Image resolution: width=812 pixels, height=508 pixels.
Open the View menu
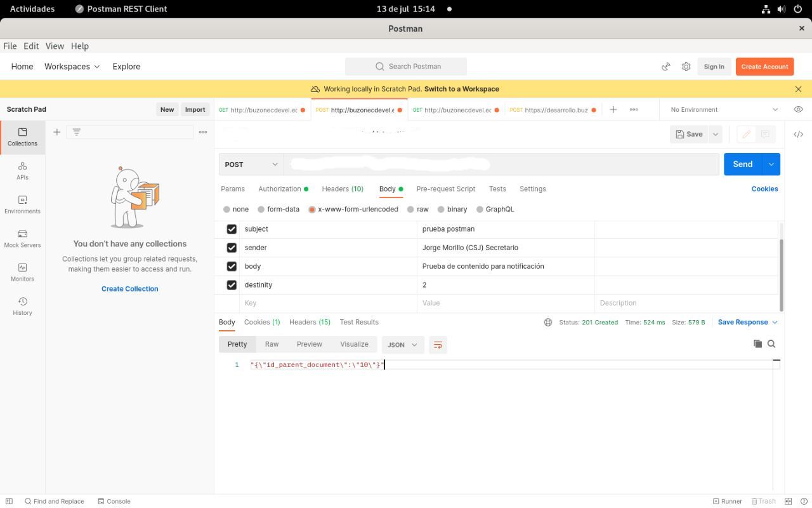click(x=55, y=46)
